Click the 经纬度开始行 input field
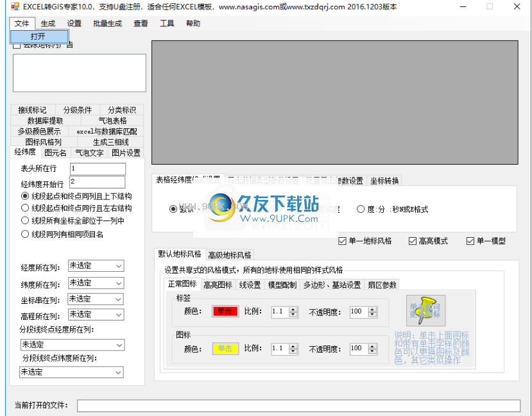The width and height of the screenshot is (532, 416). click(x=98, y=182)
